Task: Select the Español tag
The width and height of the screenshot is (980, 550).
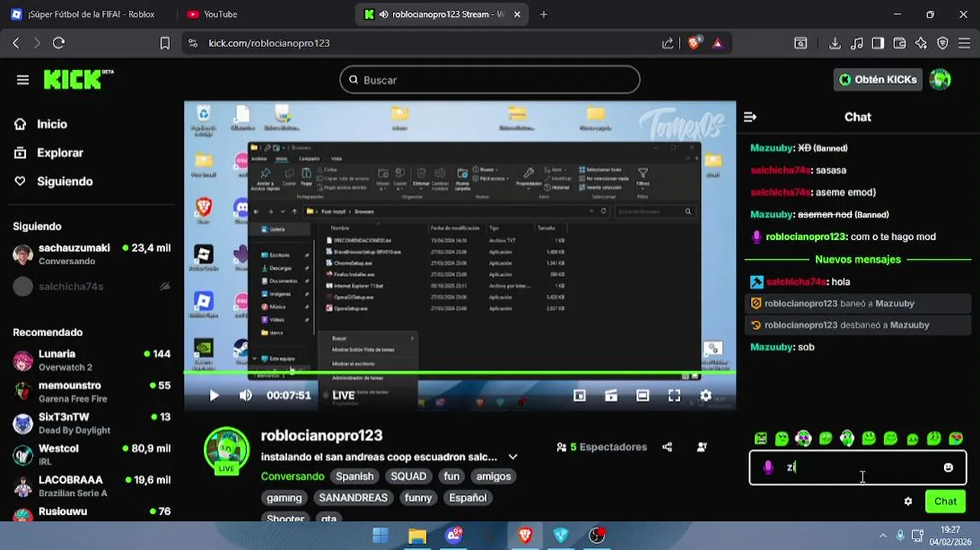Action: (468, 497)
